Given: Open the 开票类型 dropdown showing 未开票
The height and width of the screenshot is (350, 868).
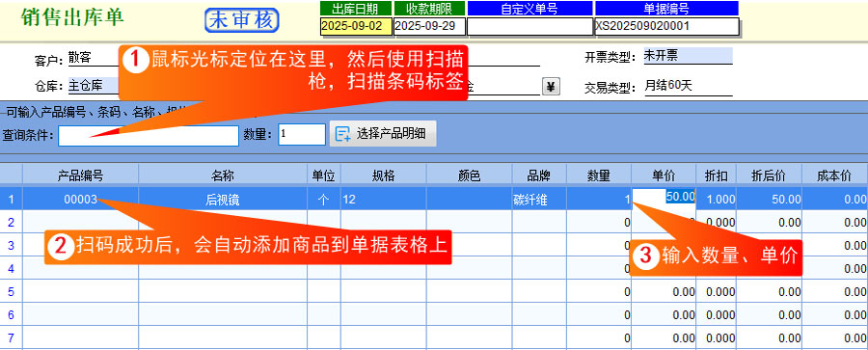Looking at the screenshot, I should [688, 56].
